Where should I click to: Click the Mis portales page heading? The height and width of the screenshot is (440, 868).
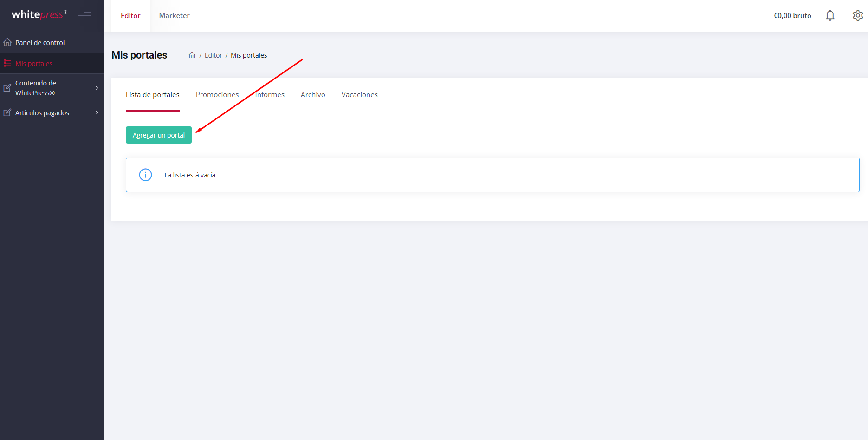(x=139, y=55)
